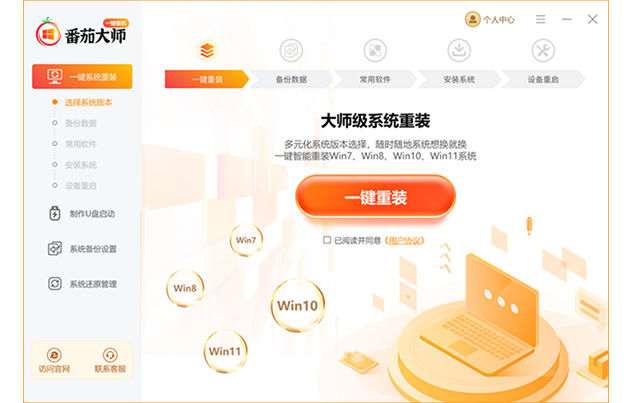Click the layered stack icon above 一键重装

[207, 51]
